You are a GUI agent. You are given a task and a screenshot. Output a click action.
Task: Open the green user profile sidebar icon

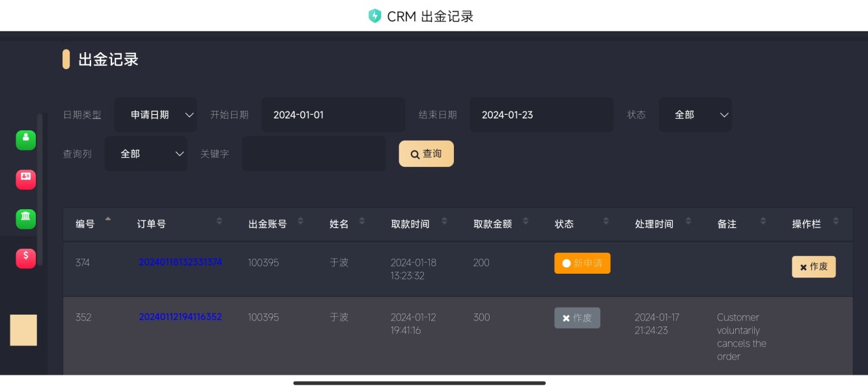25,140
